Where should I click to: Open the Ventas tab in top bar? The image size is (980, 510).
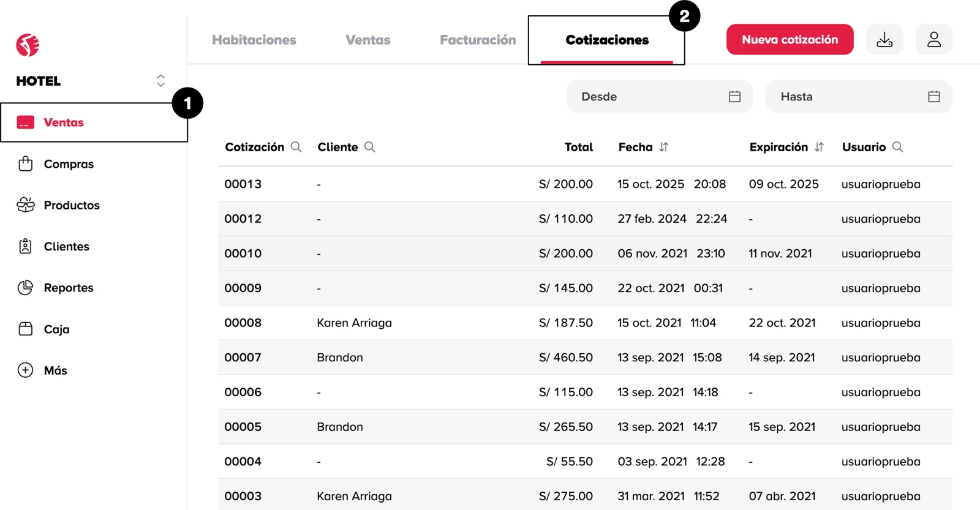[x=367, y=40]
